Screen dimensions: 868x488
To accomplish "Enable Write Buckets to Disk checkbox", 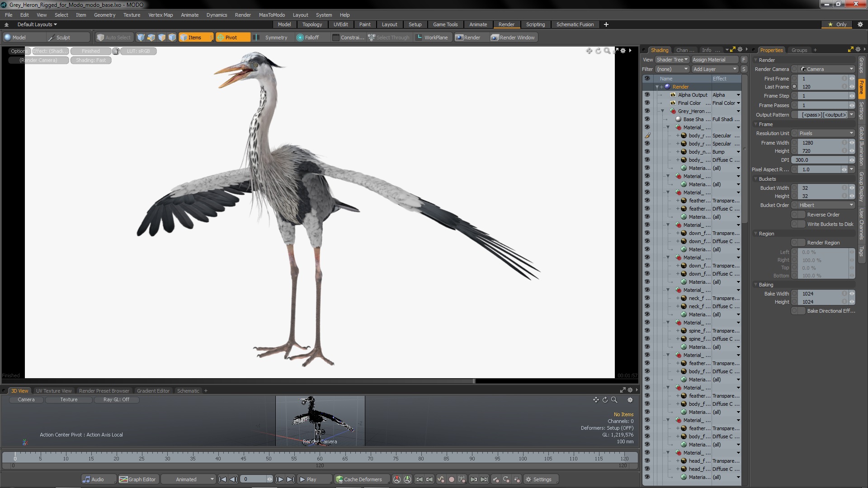I will 798,224.
